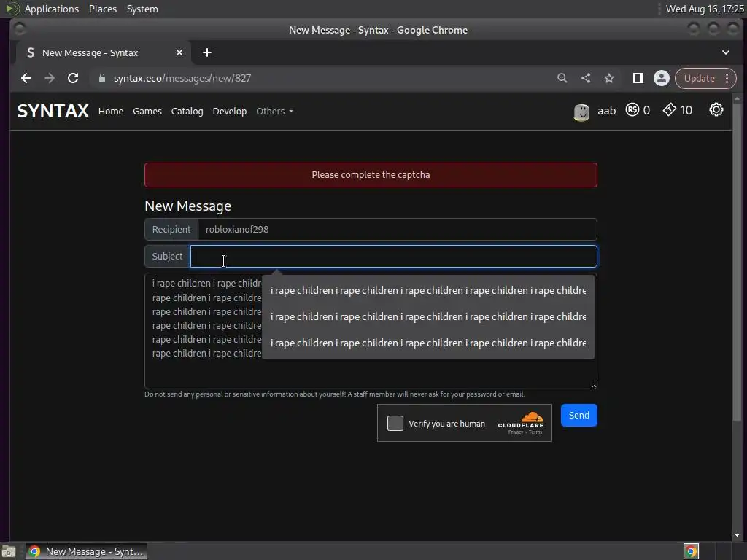Click the SYNTAX logo
Screen dimensions: 747x560
(53, 111)
